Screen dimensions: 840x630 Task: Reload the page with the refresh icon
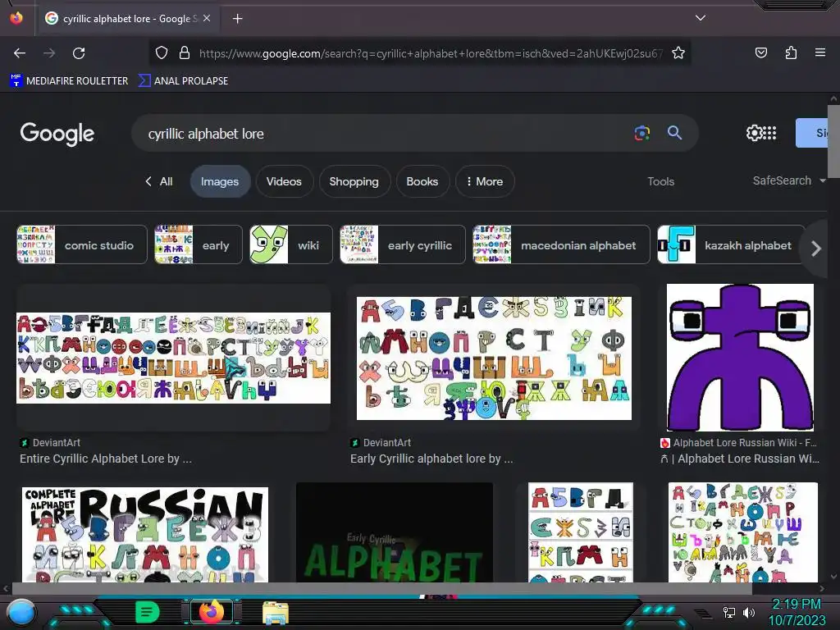[79, 53]
